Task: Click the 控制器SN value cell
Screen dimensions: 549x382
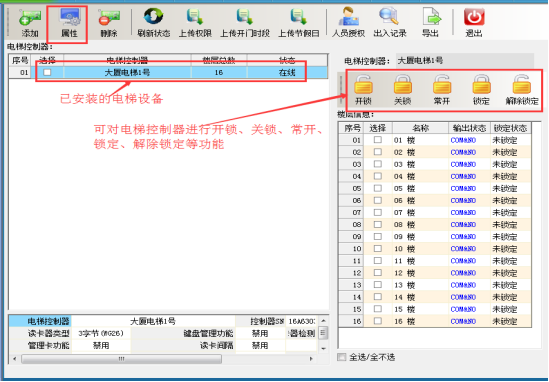Action: 301,321
